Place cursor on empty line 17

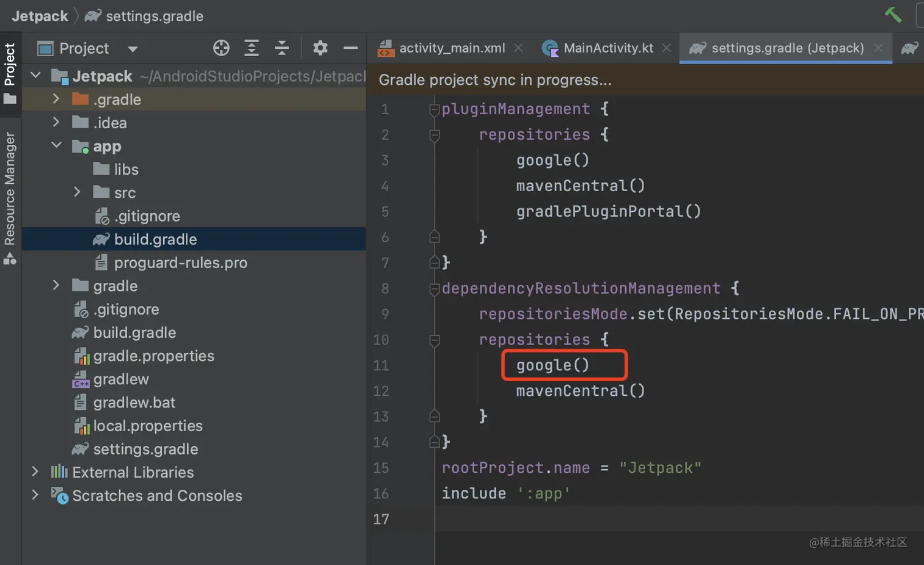point(679,519)
